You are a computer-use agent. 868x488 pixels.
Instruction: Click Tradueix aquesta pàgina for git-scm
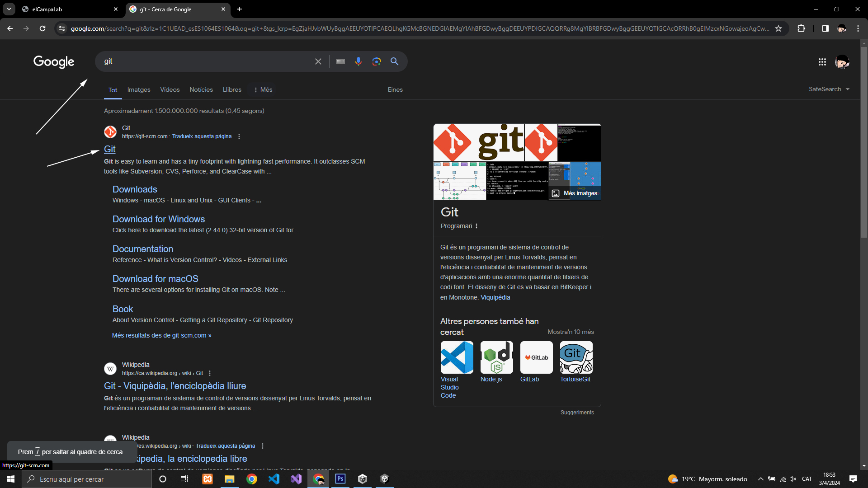(x=202, y=136)
